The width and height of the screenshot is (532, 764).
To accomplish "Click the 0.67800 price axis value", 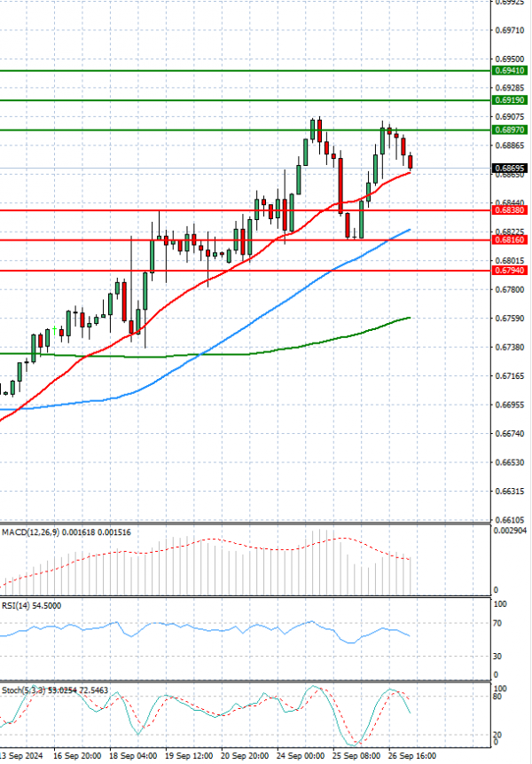I will tap(510, 289).
